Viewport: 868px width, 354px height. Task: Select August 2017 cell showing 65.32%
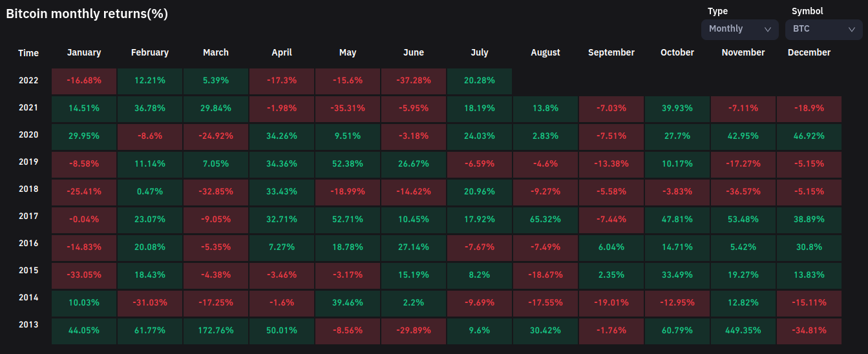click(545, 219)
